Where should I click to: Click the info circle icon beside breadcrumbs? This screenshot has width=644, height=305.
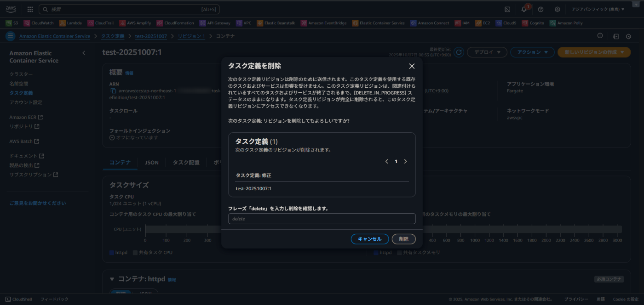600,36
